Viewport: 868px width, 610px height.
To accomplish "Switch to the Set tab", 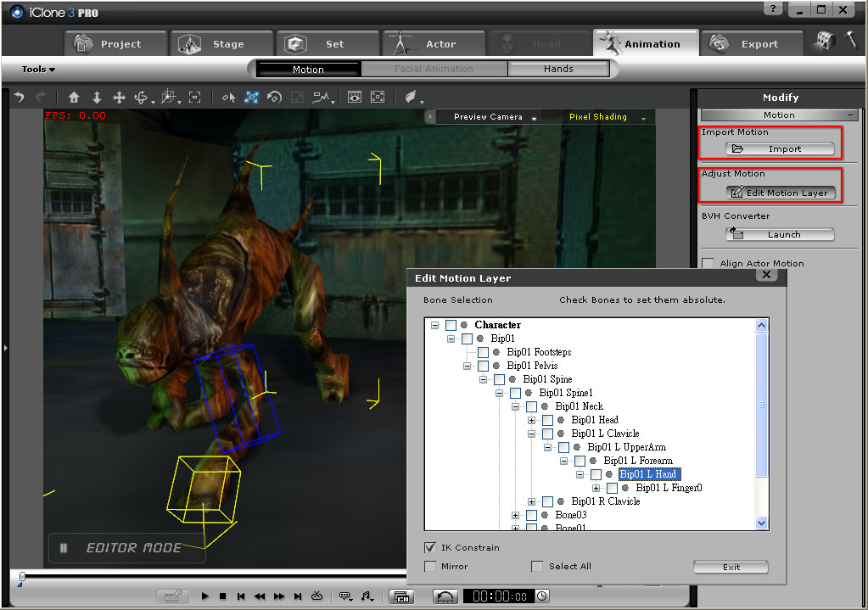I will tap(328, 44).
